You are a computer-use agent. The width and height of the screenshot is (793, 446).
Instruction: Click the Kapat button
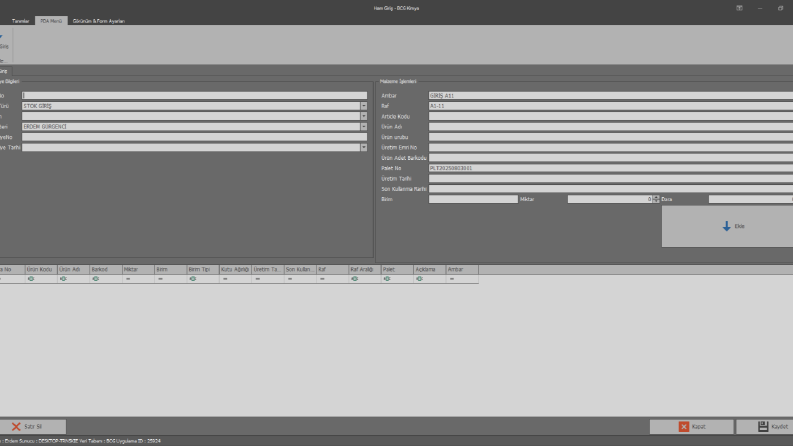[x=691, y=426]
